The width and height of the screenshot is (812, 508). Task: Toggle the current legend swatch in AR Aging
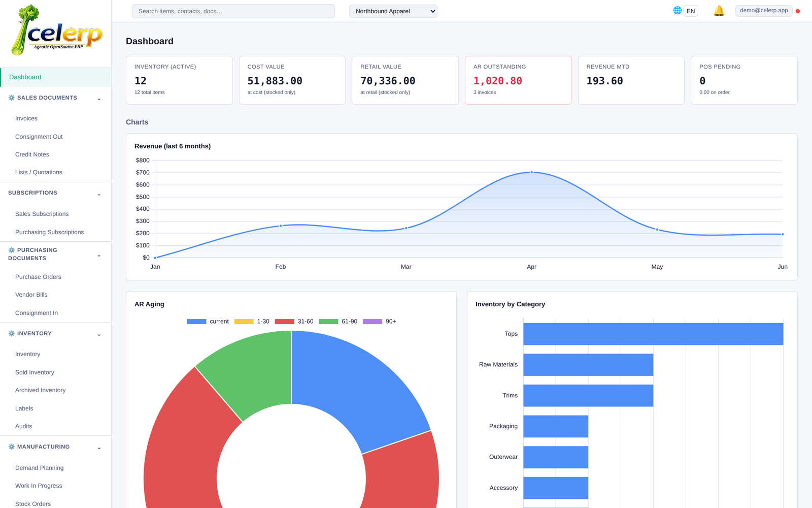[x=196, y=322]
